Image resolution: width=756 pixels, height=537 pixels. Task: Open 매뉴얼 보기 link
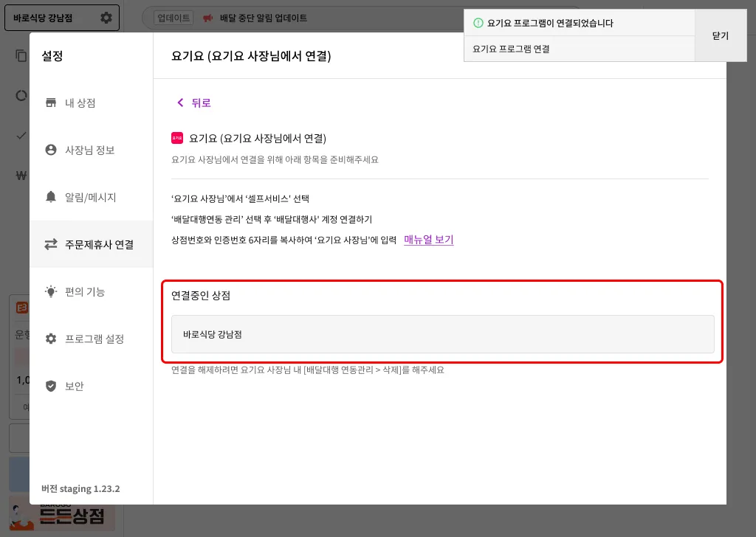pyautogui.click(x=429, y=239)
